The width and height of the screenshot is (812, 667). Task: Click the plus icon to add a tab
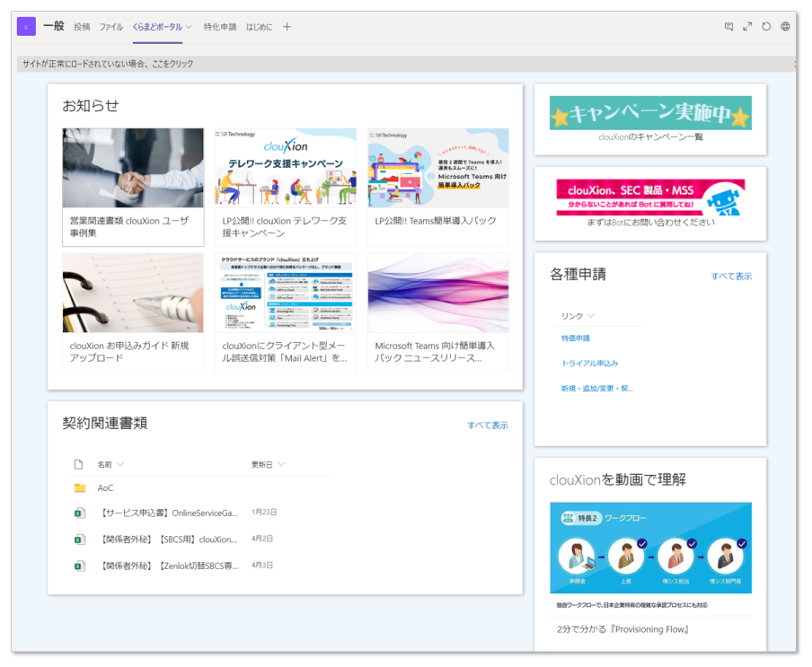click(287, 27)
